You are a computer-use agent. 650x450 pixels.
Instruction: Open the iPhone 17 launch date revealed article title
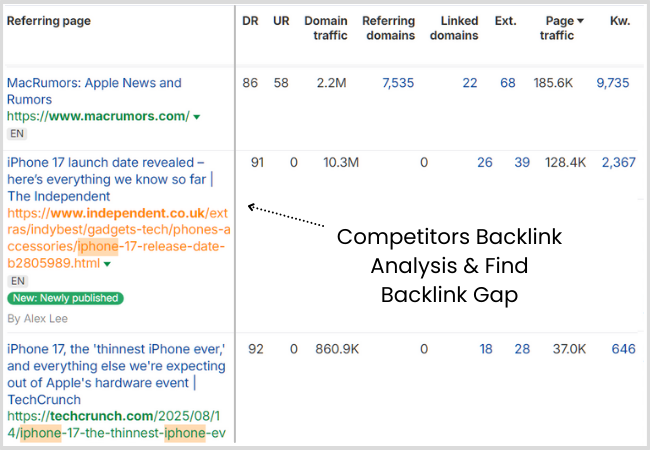(110, 179)
